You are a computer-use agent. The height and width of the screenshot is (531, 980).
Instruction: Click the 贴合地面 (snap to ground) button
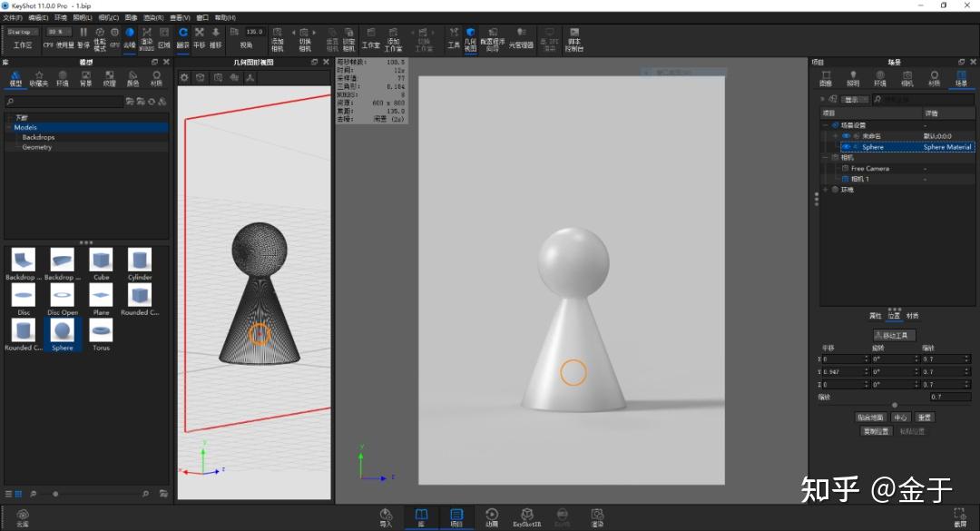click(870, 418)
